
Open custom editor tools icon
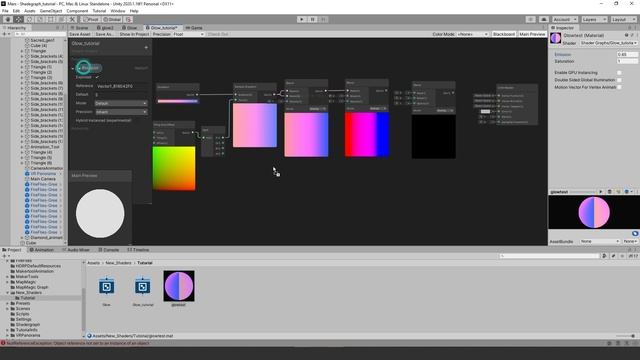point(72,19)
